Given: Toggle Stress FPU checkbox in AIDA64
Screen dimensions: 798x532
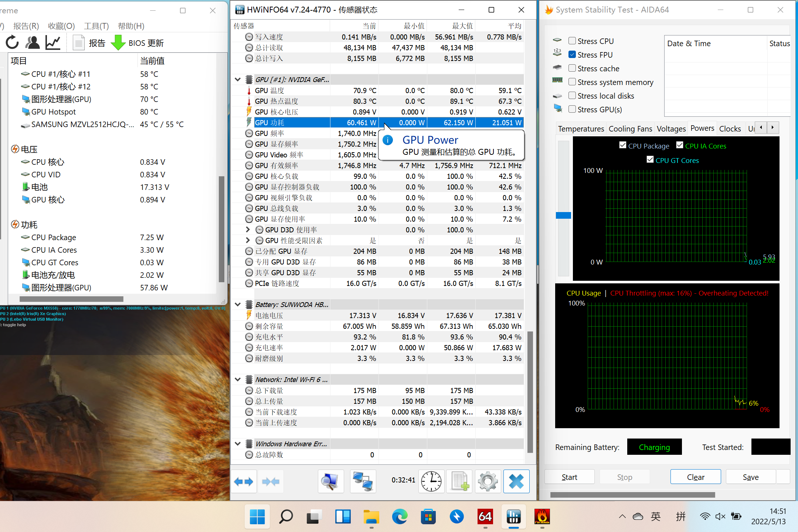Looking at the screenshot, I should click(572, 54).
